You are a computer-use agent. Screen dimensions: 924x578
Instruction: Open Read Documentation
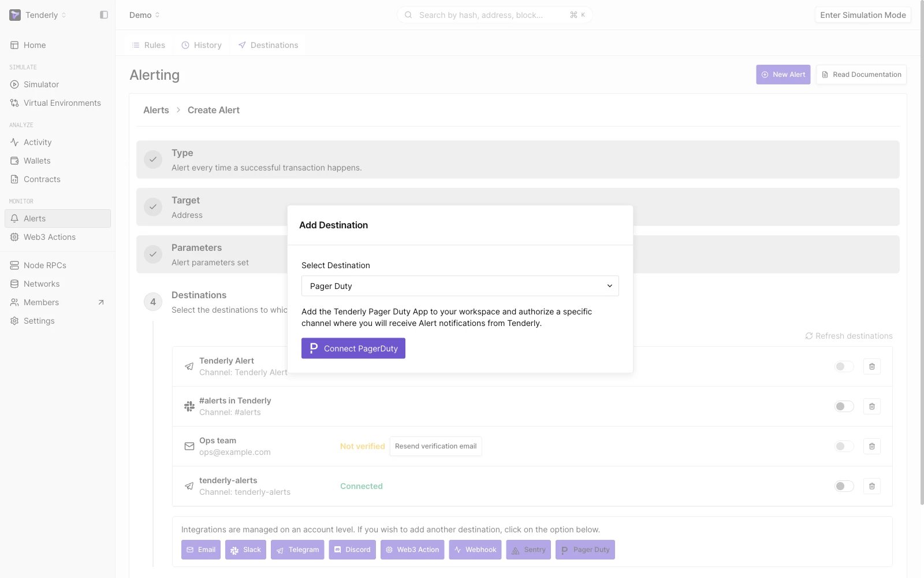[x=861, y=75]
